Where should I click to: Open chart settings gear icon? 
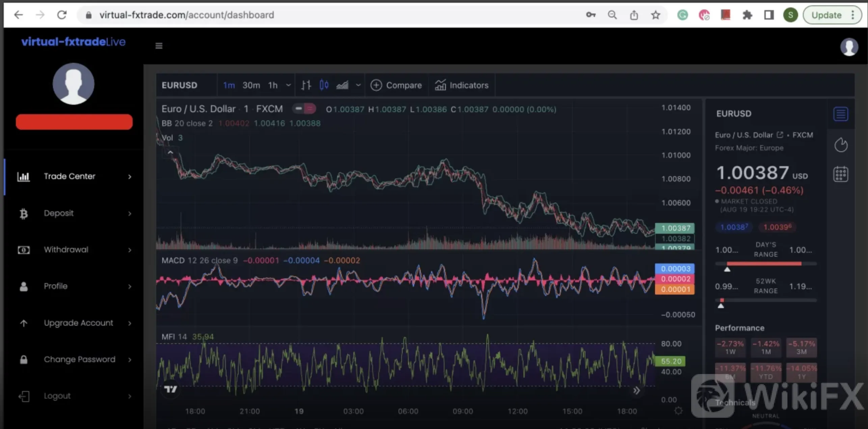678,411
